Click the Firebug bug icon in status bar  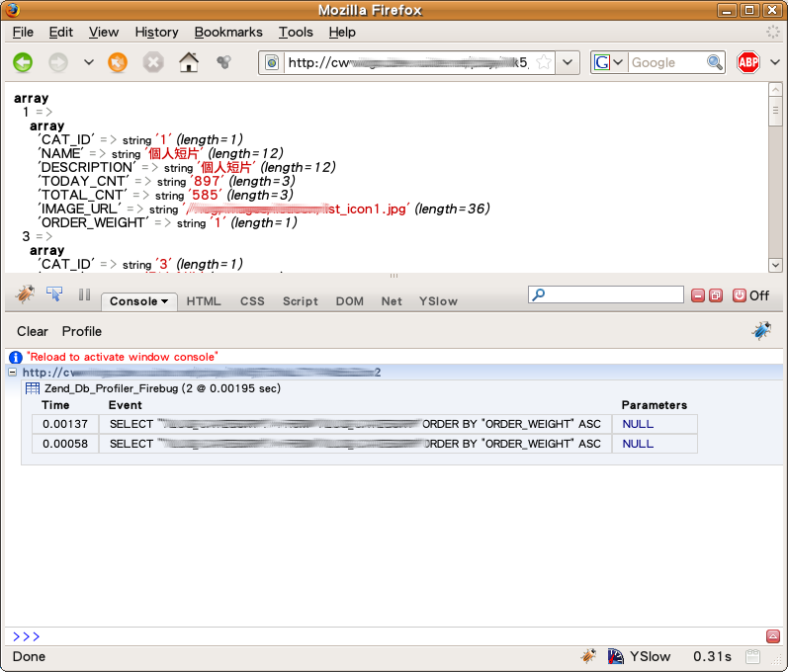click(588, 656)
